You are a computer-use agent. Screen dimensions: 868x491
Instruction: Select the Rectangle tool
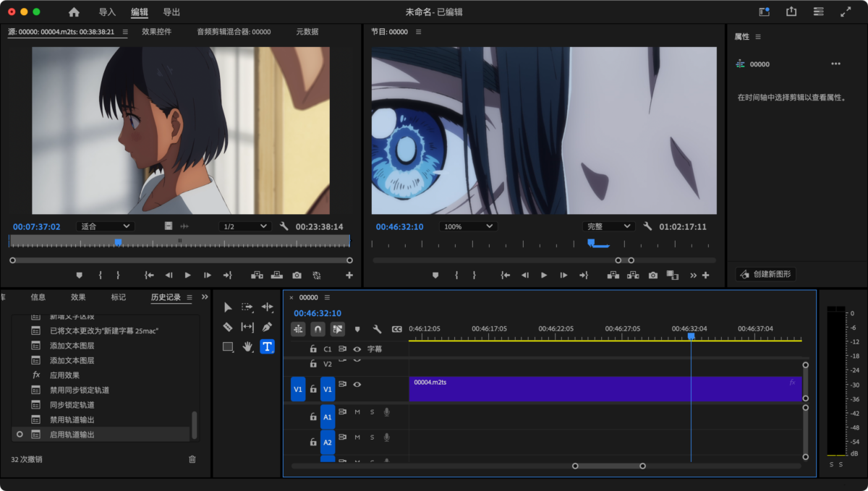228,346
